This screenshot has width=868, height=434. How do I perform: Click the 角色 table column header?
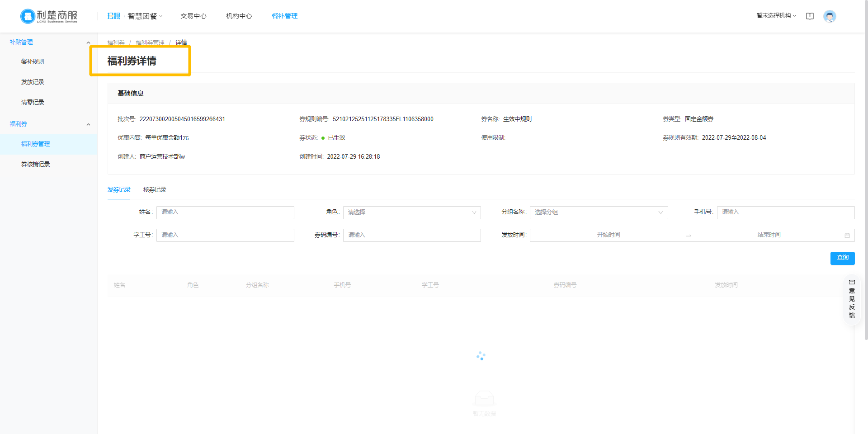pyautogui.click(x=193, y=285)
